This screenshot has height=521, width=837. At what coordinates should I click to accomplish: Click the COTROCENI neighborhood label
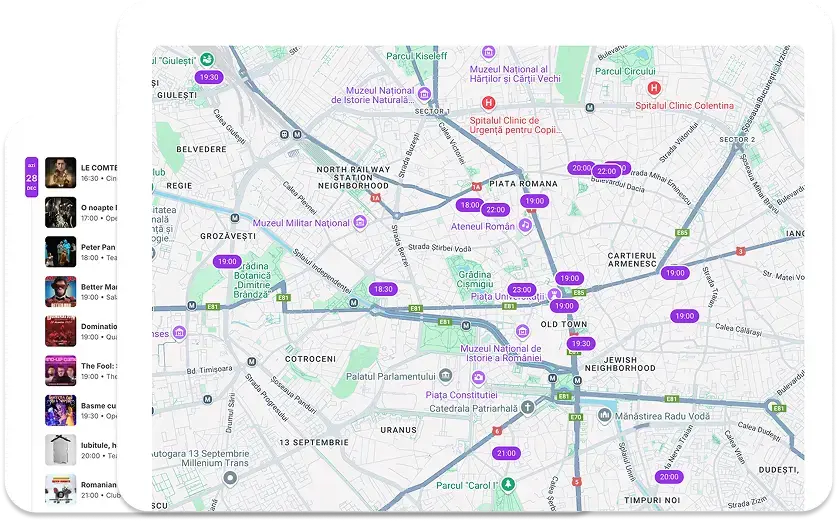(311, 359)
